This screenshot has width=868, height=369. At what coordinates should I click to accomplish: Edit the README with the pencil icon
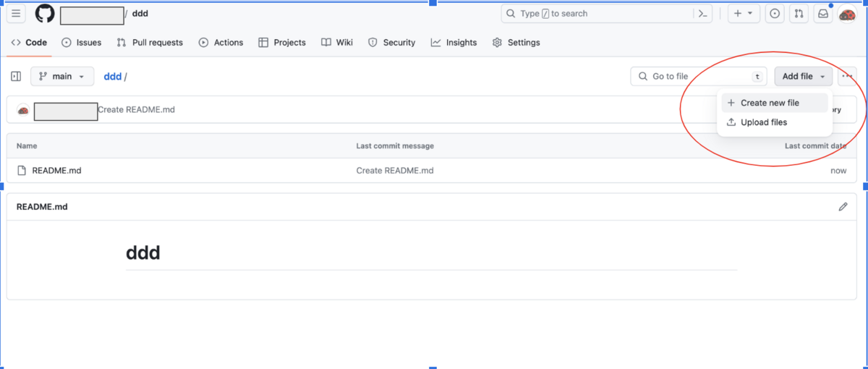pos(843,207)
